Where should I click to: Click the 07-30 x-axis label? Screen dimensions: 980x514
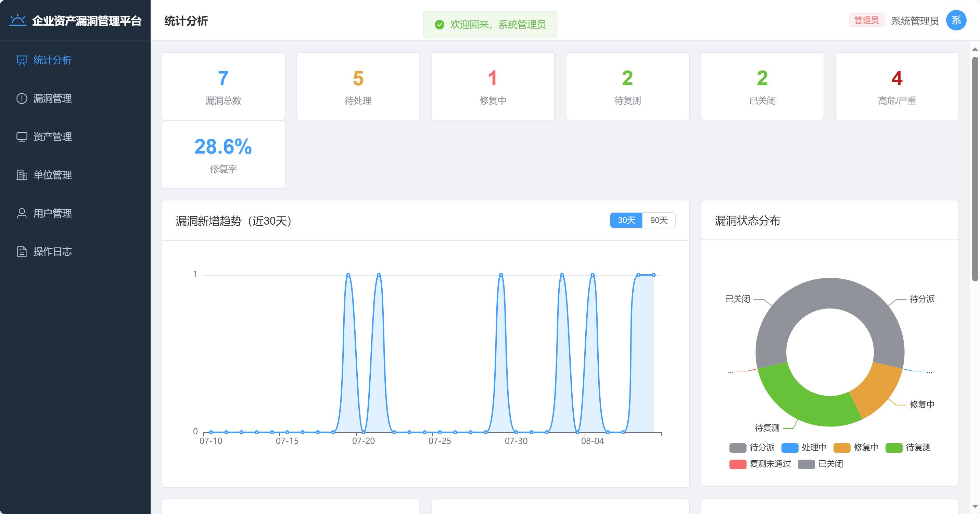click(516, 441)
